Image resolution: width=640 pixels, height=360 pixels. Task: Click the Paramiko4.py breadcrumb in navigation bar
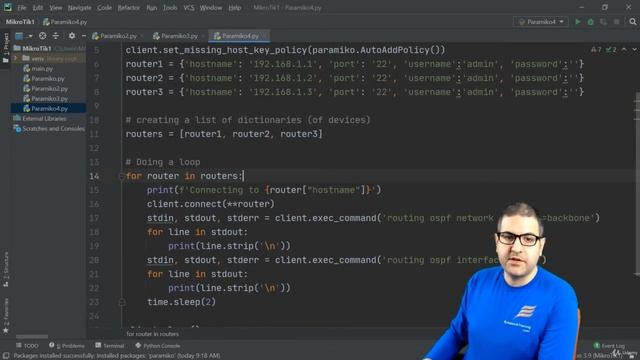65,22
